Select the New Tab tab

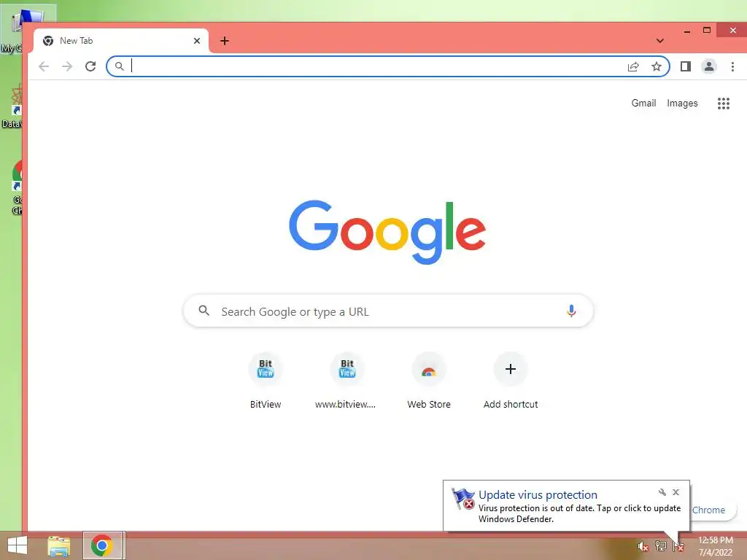121,41
